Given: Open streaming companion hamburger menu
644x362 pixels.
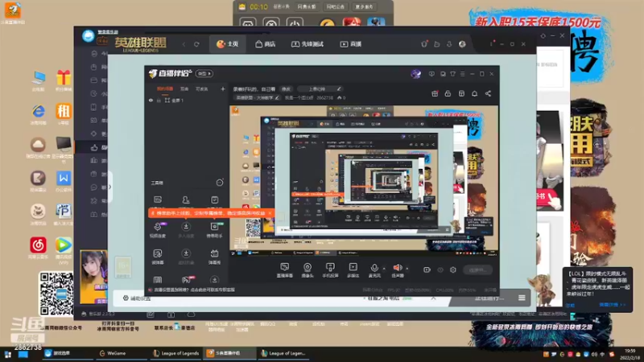Looking at the screenshot, I should [x=462, y=74].
